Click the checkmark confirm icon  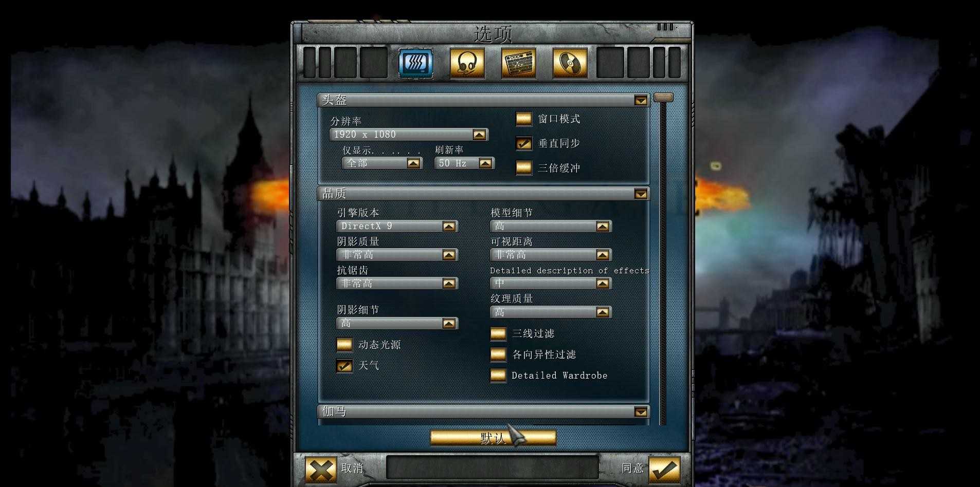point(664,469)
